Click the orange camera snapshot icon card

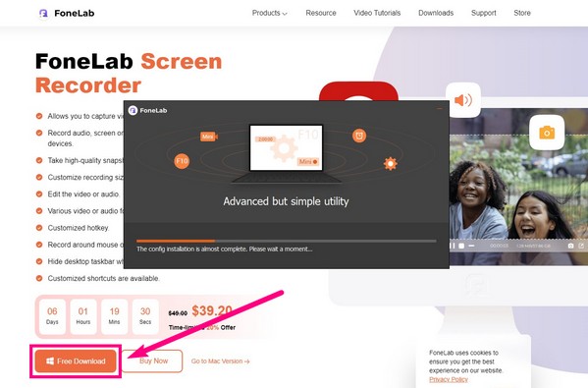click(547, 133)
